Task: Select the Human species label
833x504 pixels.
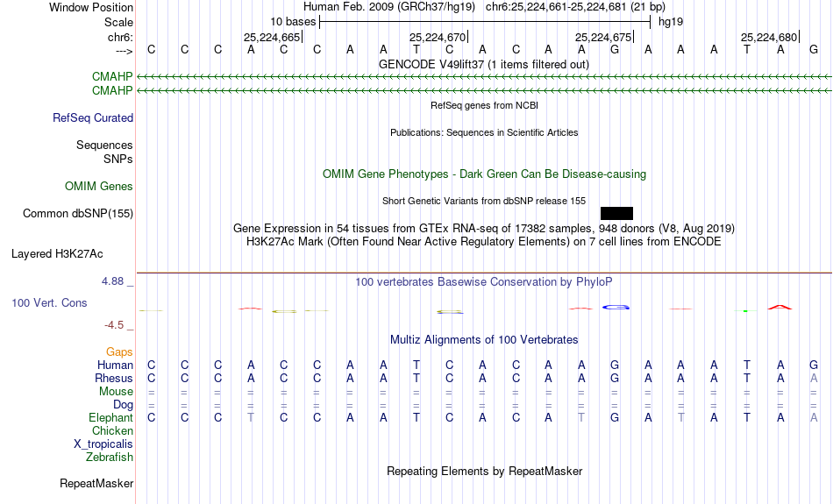Action: tap(115, 365)
